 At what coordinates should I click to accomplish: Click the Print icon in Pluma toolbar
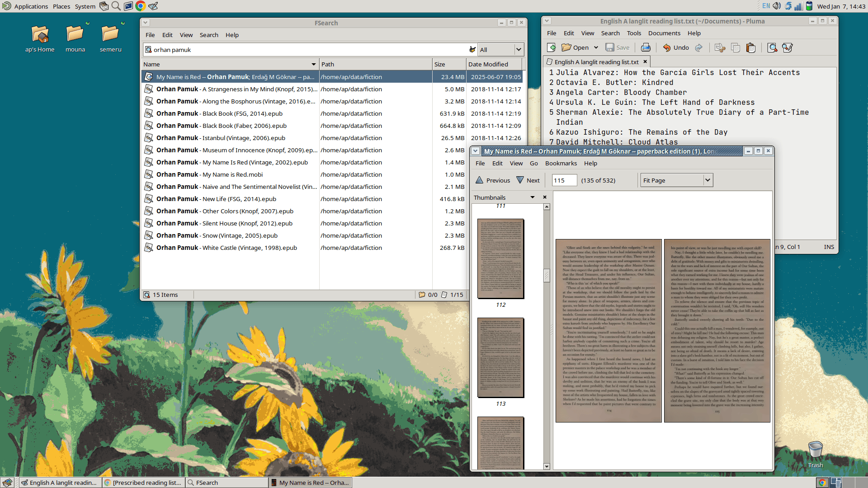(646, 47)
